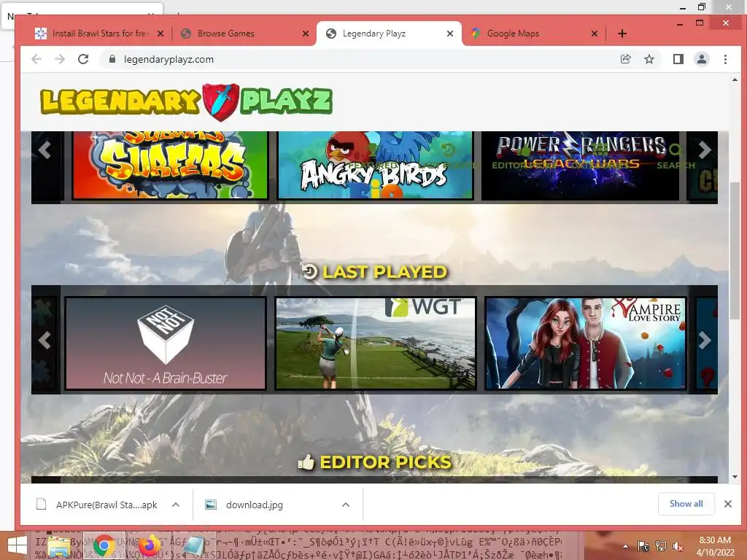The image size is (747, 560).
Task: Open the network tray icon
Action: pos(660,546)
